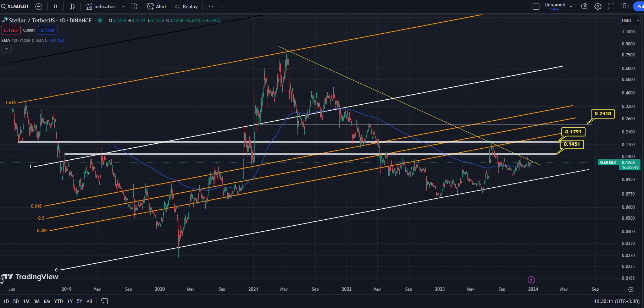The height and width of the screenshot is (308, 644).
Task: Open candlestick chart style selector
Action: 72,6
